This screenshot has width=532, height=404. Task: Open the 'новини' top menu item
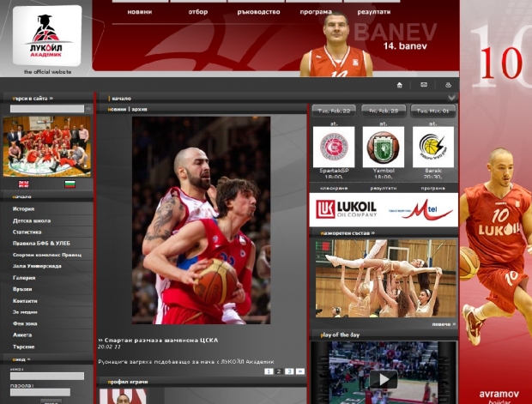[x=139, y=12]
